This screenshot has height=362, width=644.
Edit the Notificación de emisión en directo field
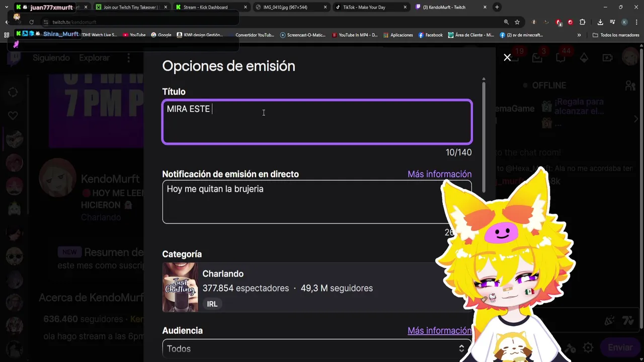click(317, 202)
